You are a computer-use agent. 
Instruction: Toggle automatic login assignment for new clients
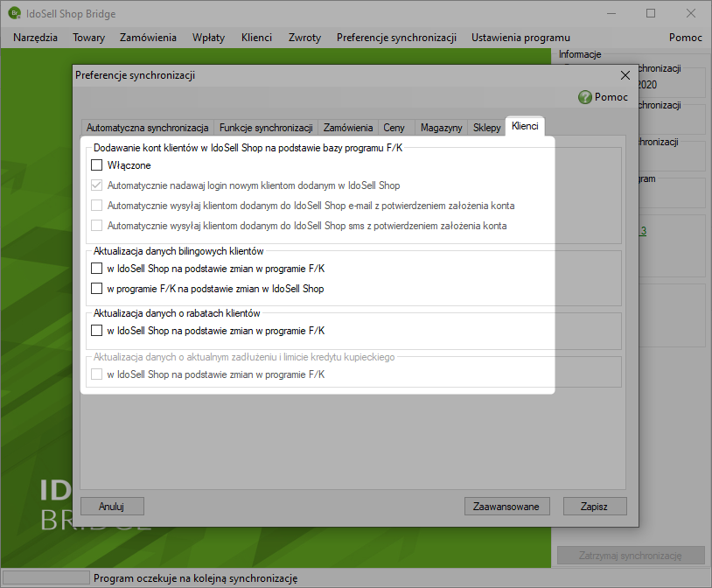coord(97,185)
